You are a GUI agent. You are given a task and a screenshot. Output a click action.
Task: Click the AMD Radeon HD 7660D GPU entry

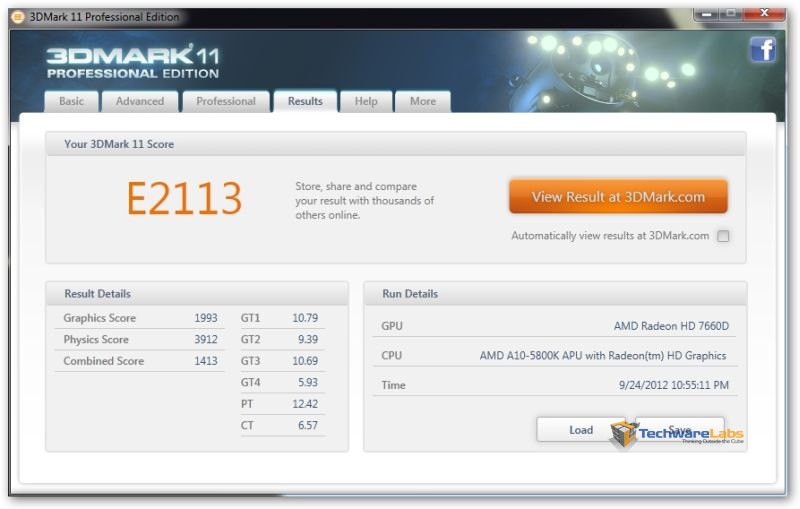669,326
